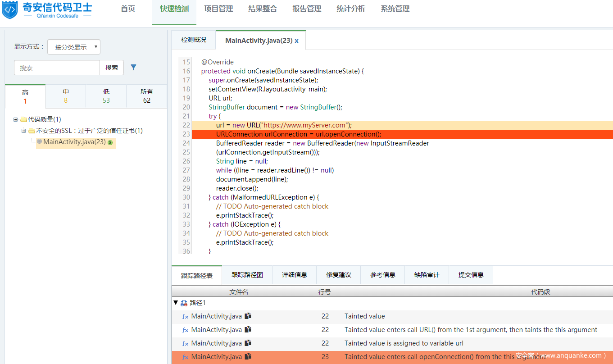
Task: Click file icon in the openConnection() row
Action: tap(248, 357)
